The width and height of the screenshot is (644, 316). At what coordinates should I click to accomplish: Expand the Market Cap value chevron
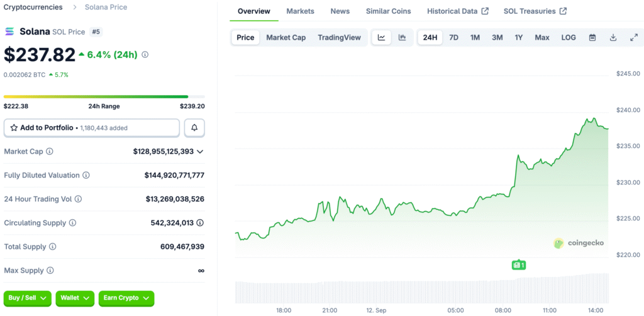pyautogui.click(x=200, y=152)
